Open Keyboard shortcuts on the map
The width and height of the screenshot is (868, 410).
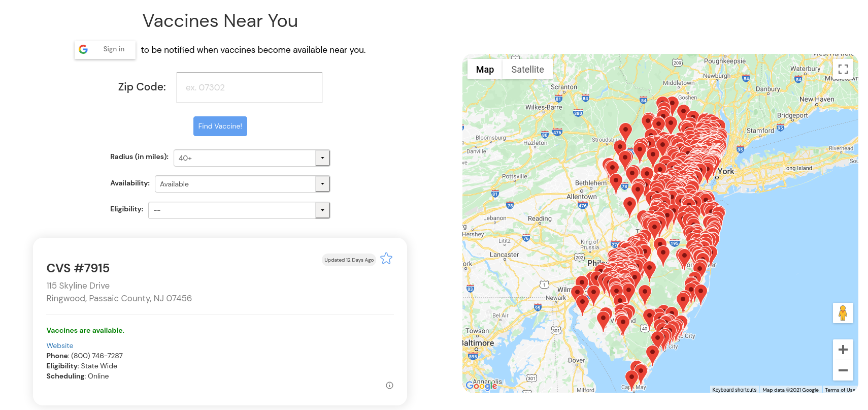(734, 390)
